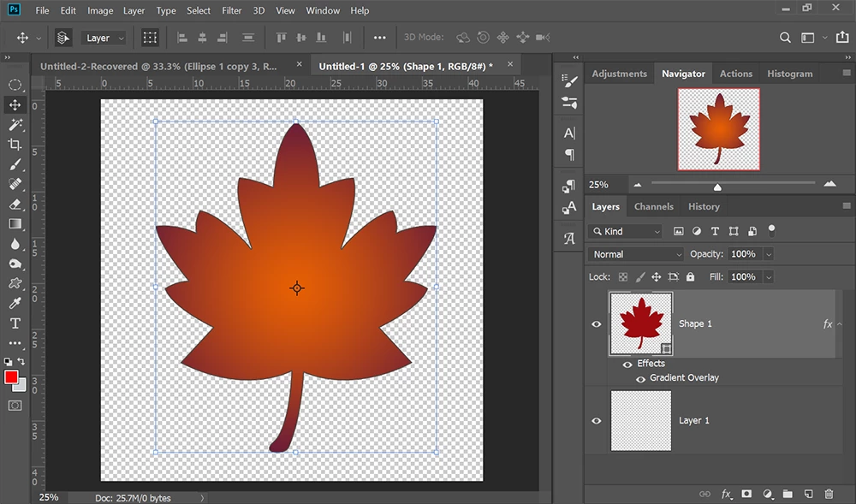This screenshot has width=856, height=504.
Task: Select the Horizontal Type tool
Action: (15, 323)
